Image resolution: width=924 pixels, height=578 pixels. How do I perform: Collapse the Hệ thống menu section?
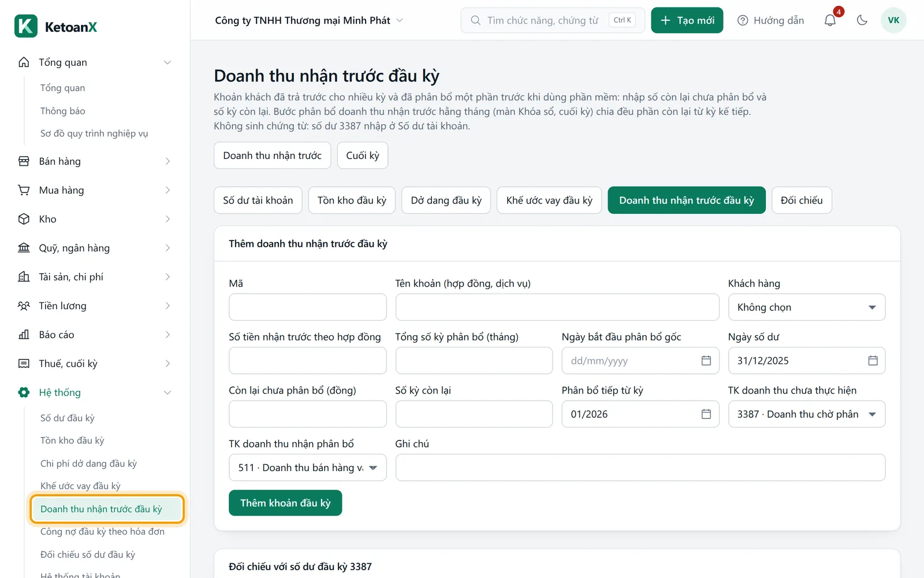tap(167, 392)
